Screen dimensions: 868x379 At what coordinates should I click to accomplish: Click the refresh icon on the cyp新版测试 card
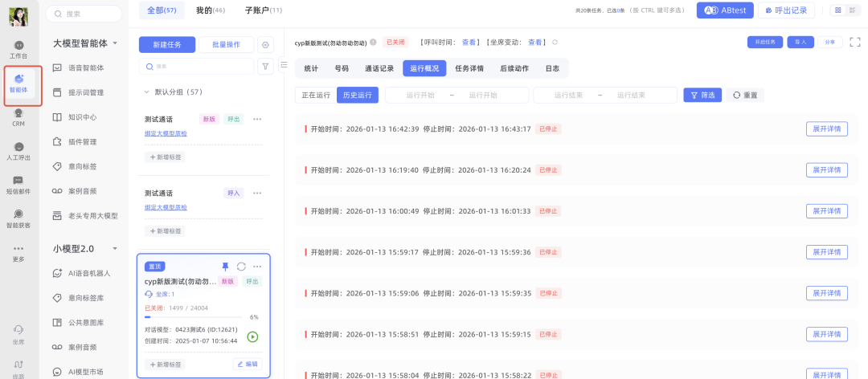(241, 267)
